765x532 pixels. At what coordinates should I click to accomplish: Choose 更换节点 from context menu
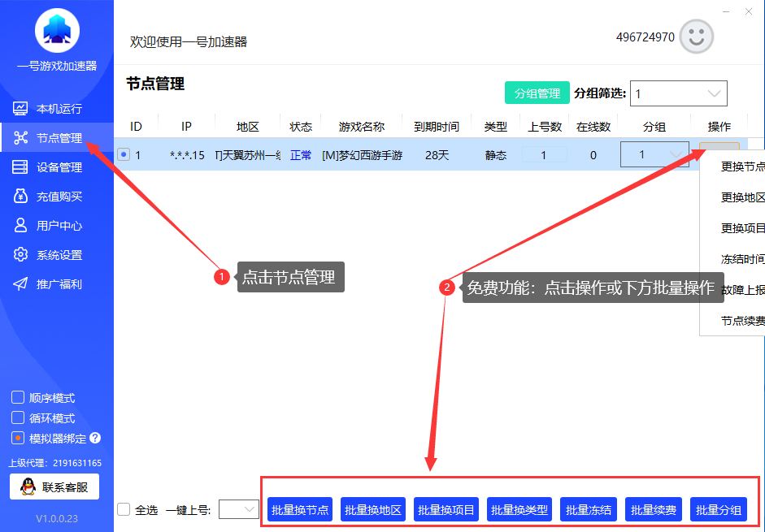pyautogui.click(x=742, y=167)
